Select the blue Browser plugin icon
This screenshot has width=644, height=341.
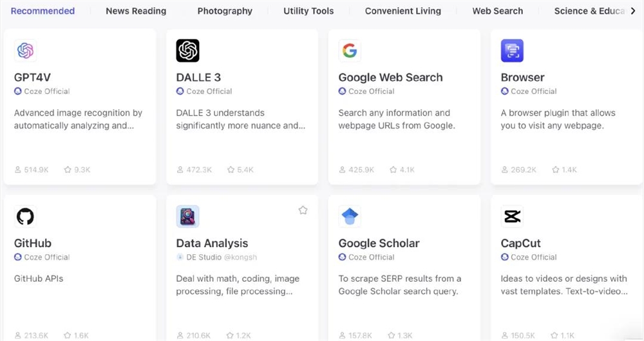(512, 50)
